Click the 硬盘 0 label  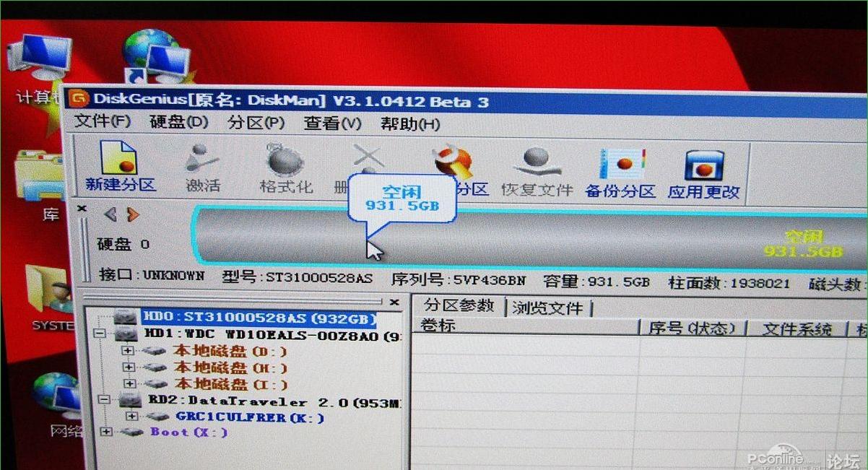click(x=123, y=244)
